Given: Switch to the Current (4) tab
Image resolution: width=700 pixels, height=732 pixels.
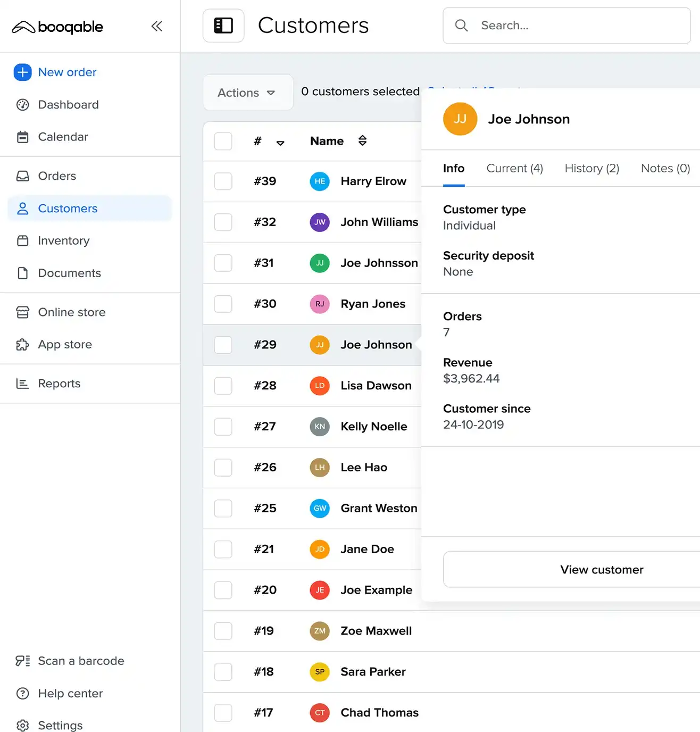Looking at the screenshot, I should tap(514, 169).
